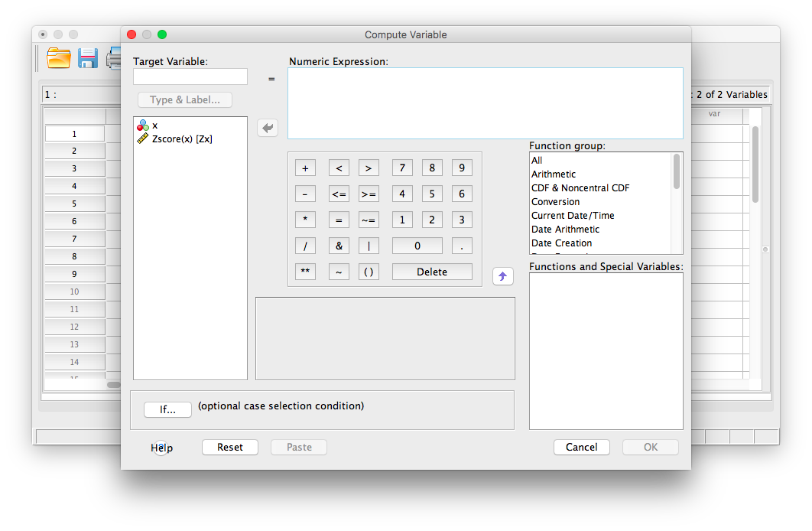Click the purple up-arrow function insert button
This screenshot has width=812, height=531.
coord(502,276)
